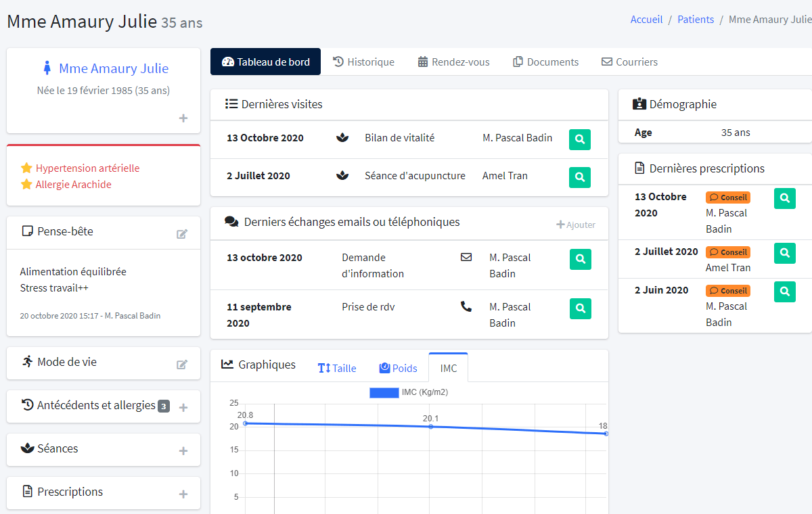Open the Séance d'acupuncture visit magnifier
The width and height of the screenshot is (812, 514).
580,177
